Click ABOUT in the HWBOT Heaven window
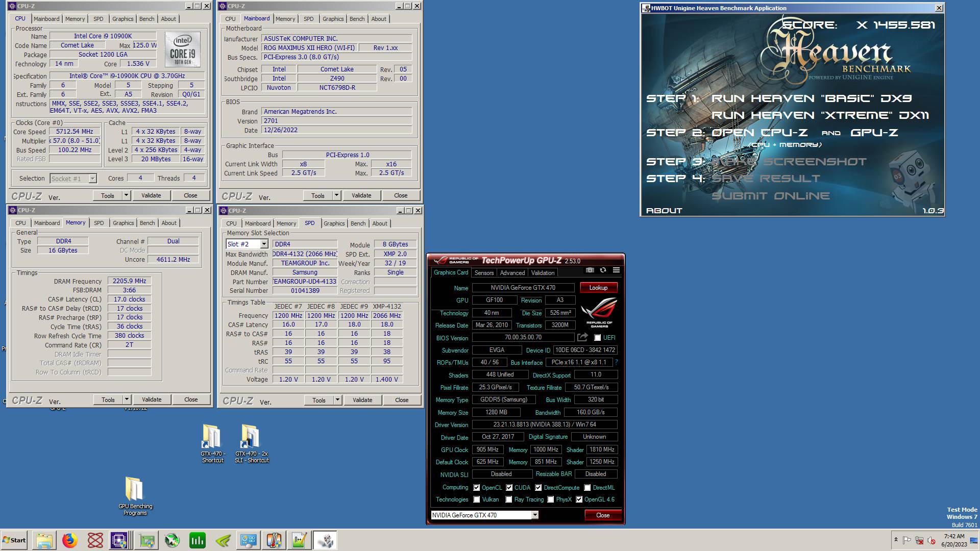The height and width of the screenshot is (551, 980). (664, 210)
